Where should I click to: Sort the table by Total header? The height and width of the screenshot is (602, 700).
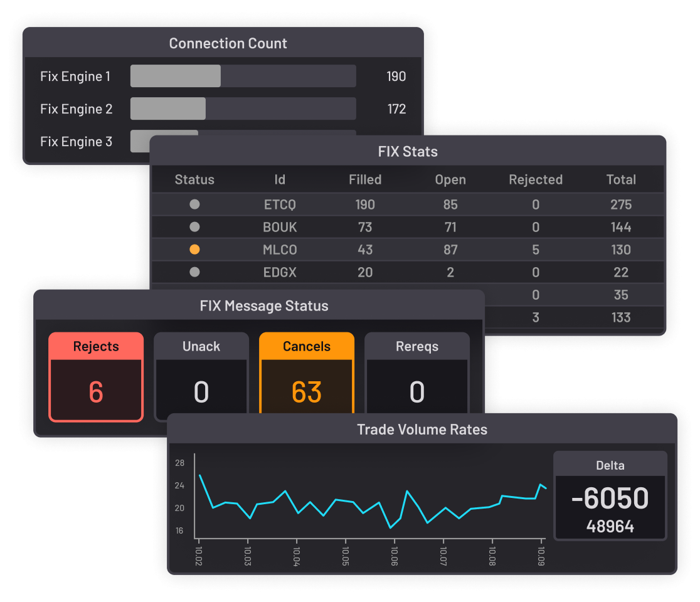click(621, 180)
